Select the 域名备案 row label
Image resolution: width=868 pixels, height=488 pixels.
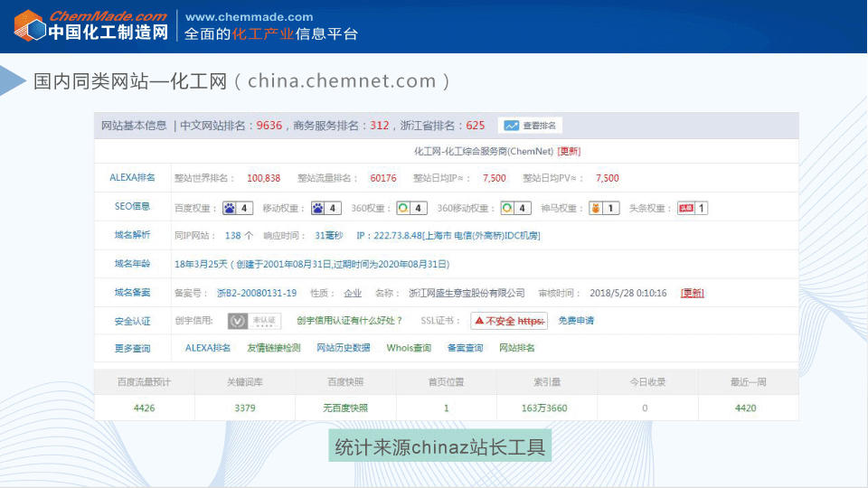click(x=132, y=292)
